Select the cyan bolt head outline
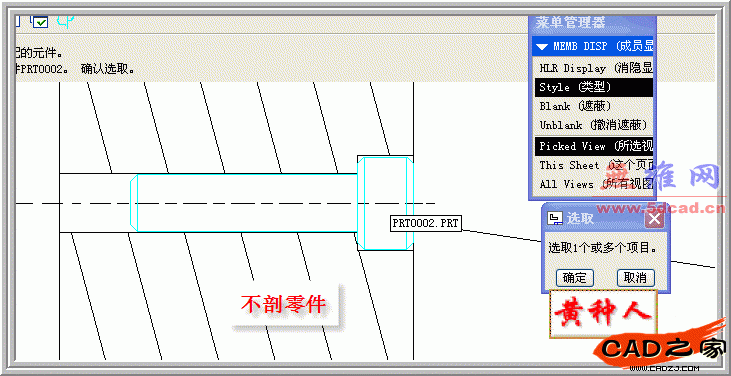 point(386,203)
